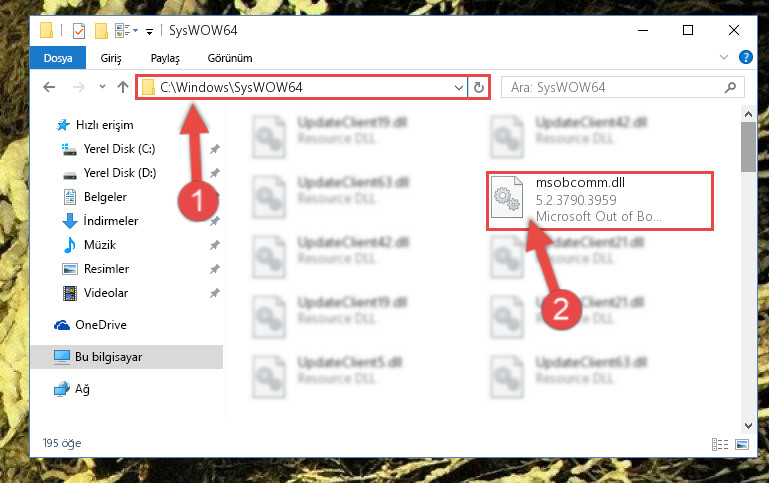Unpin Yerel Disk (C:) from quick access
The height and width of the screenshot is (483, 769).
(215, 149)
